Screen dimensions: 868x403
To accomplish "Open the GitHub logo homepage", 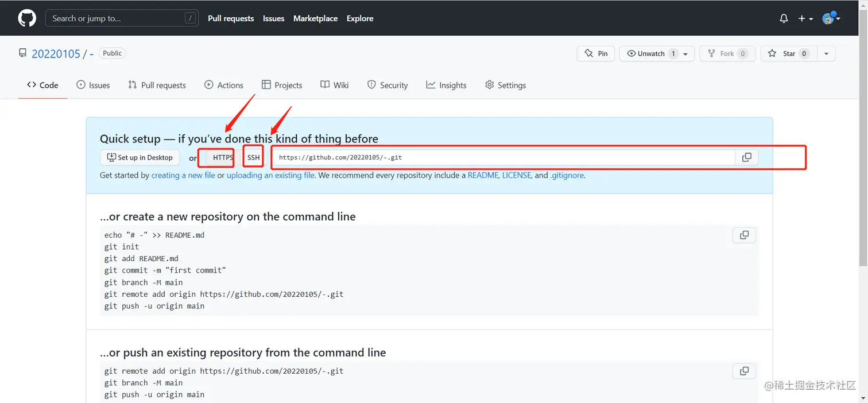I will [x=26, y=18].
